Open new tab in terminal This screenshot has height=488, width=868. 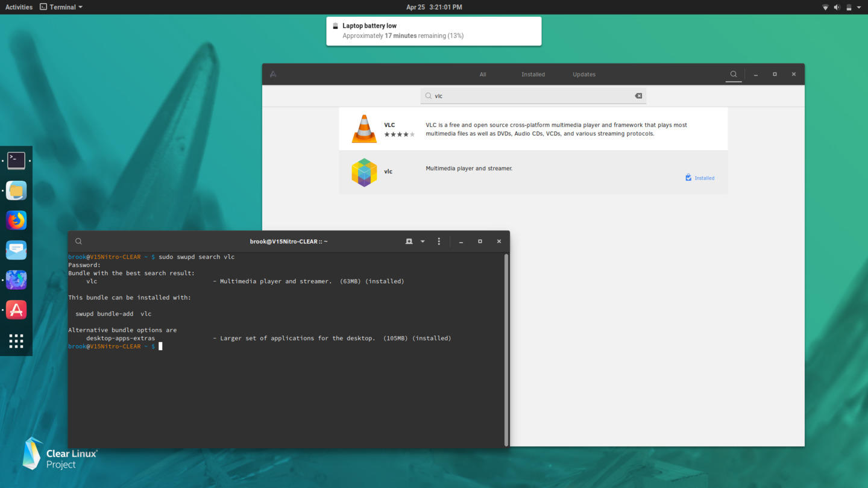click(409, 241)
